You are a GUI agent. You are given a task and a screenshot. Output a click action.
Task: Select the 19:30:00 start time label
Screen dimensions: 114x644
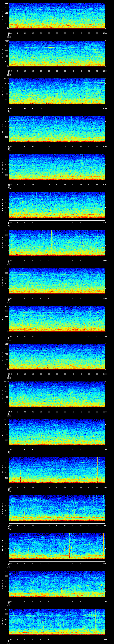click(9, 639)
